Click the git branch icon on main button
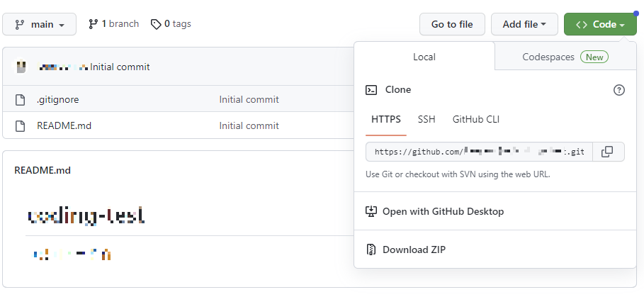The width and height of the screenshot is (644, 297). 19,25
